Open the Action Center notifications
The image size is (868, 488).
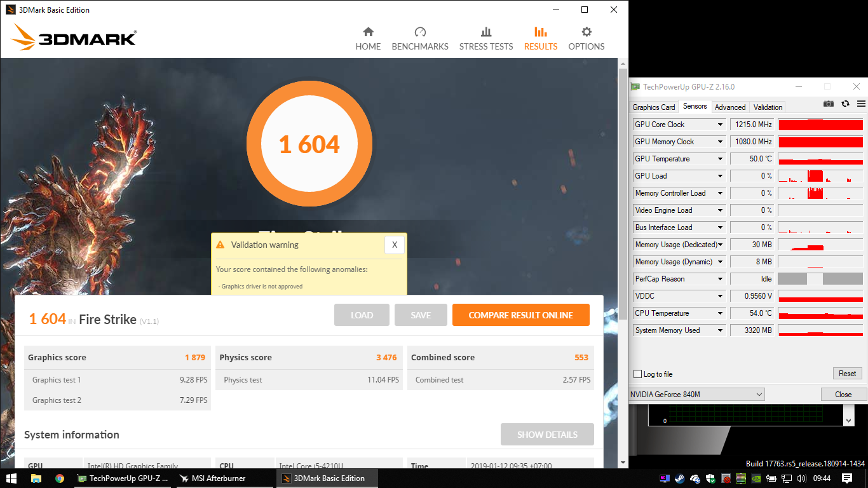(847, 478)
